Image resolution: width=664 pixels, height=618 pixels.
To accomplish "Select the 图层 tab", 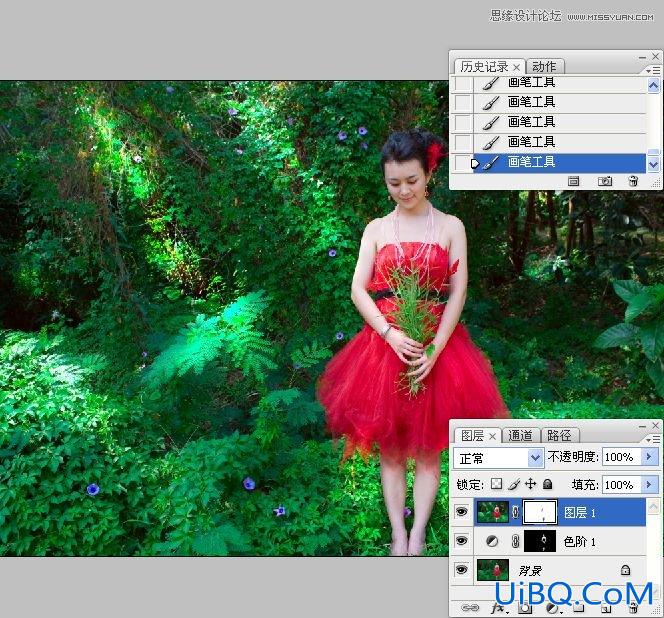I will (472, 435).
